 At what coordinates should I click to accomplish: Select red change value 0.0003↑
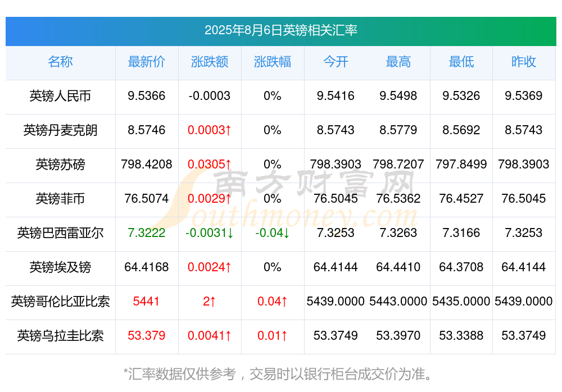click(210, 130)
